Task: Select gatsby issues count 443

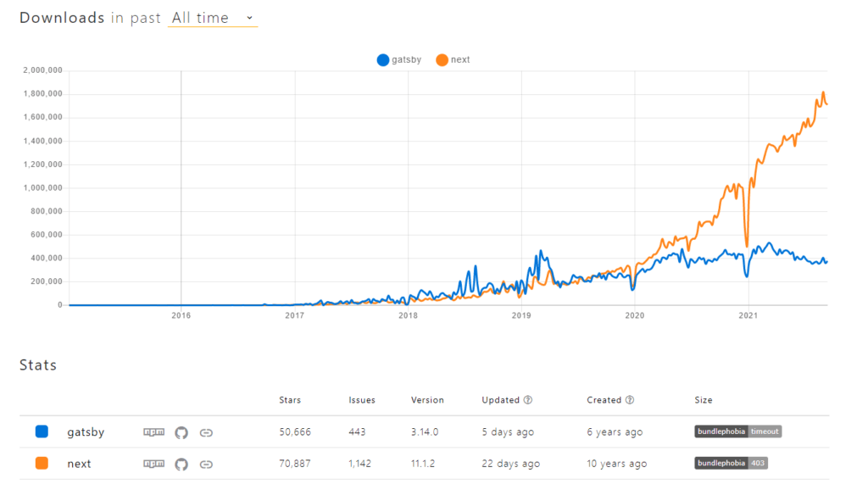Action: (357, 431)
